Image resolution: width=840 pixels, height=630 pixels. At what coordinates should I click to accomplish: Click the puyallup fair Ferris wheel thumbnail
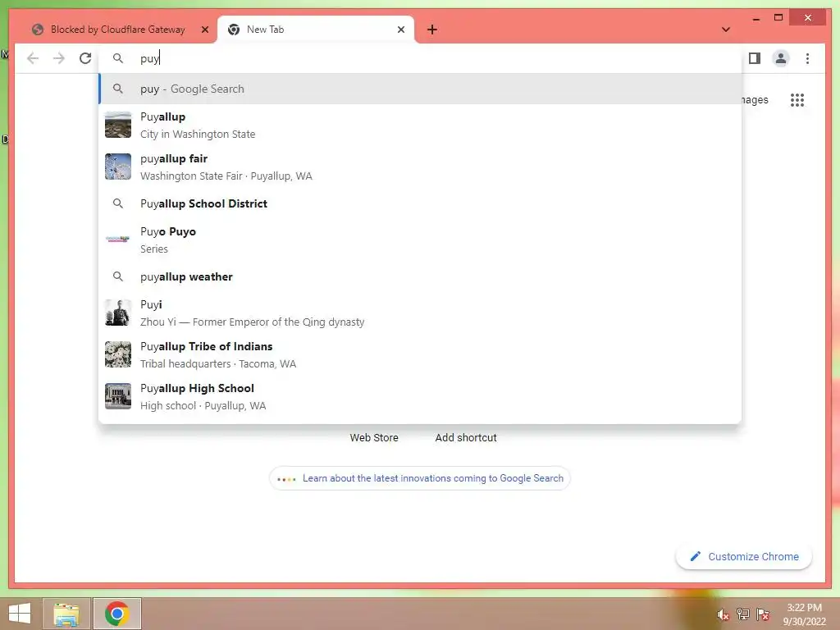tap(118, 167)
